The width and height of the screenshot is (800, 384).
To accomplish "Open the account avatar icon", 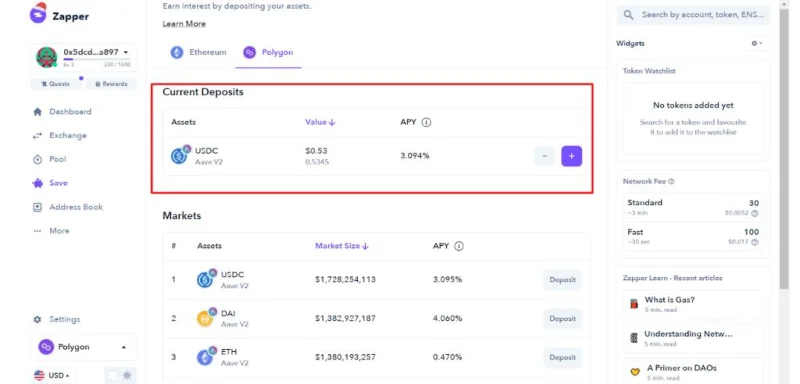I will click(x=46, y=57).
